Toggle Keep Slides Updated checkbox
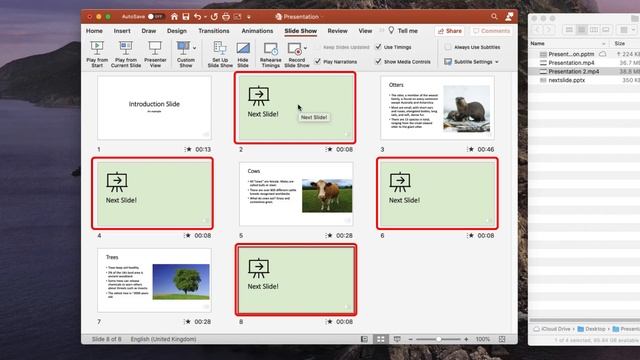This screenshot has height=360, width=640. (318, 47)
